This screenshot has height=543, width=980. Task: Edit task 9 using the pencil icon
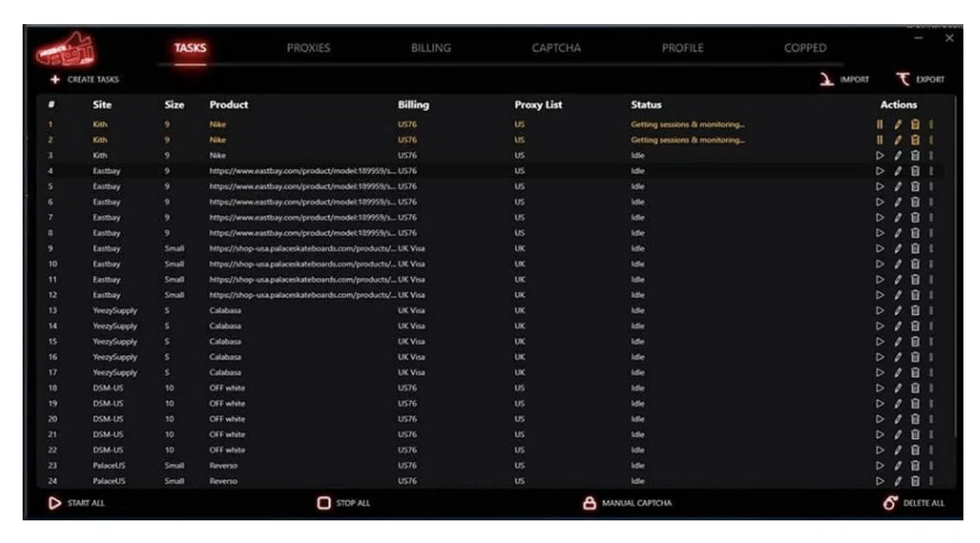point(897,248)
